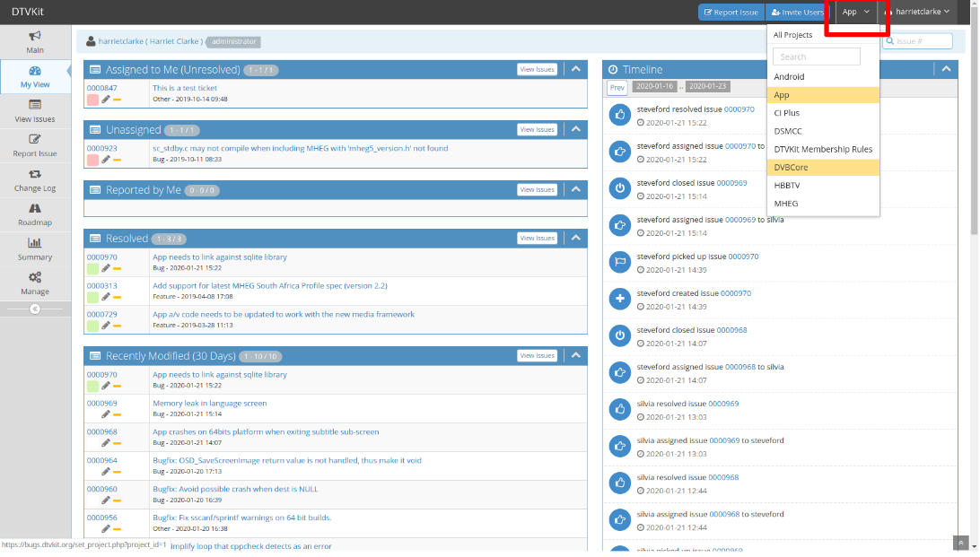This screenshot has width=980, height=557.
Task: Click the edit pencil for issue 0000847
Action: pos(105,100)
